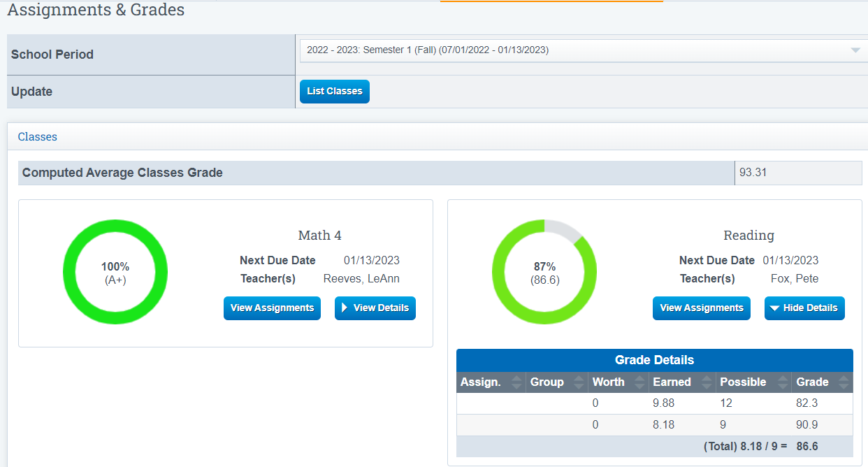Click the sort icon on the Worth column
The image size is (868, 467).
click(638, 382)
